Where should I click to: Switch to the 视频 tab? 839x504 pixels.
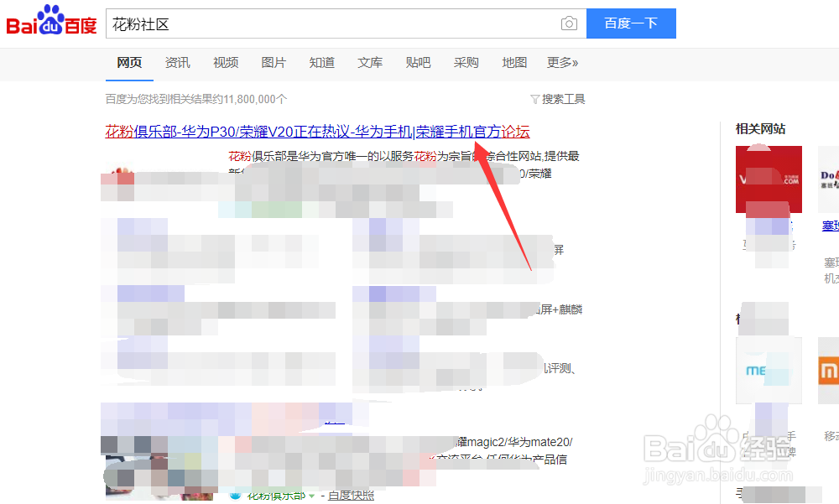[226, 63]
